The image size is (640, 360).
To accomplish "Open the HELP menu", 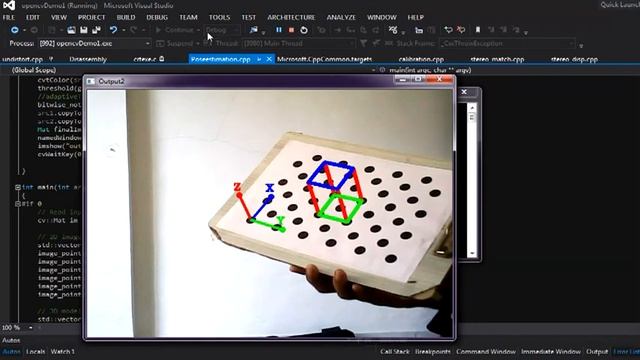I will click(416, 18).
